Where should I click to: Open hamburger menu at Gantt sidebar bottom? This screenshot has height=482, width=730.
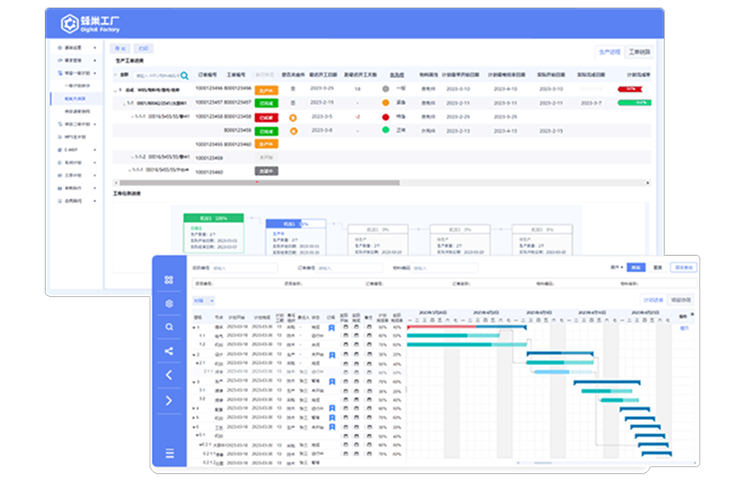169,454
